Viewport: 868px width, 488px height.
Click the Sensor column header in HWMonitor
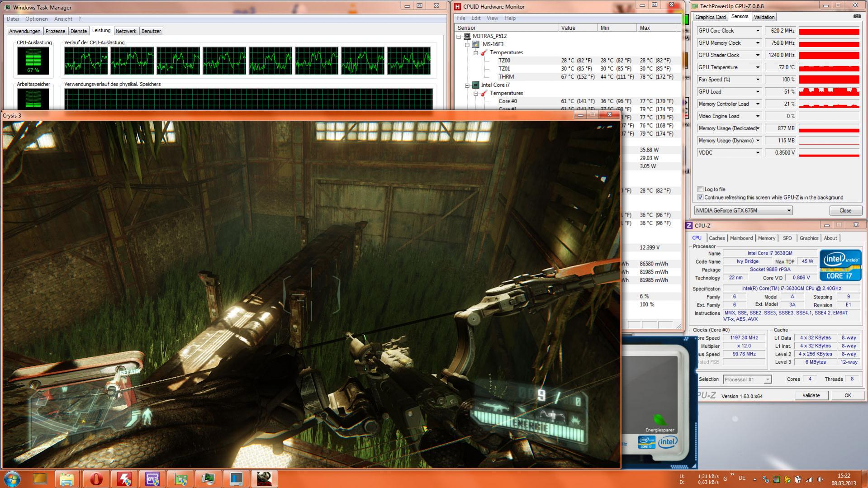(506, 28)
